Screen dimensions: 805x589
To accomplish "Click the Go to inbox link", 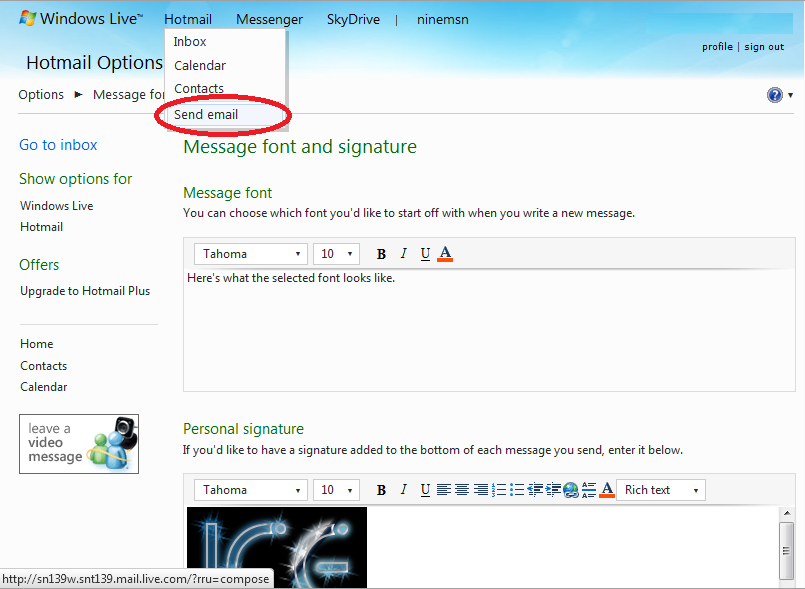I will coord(58,145).
